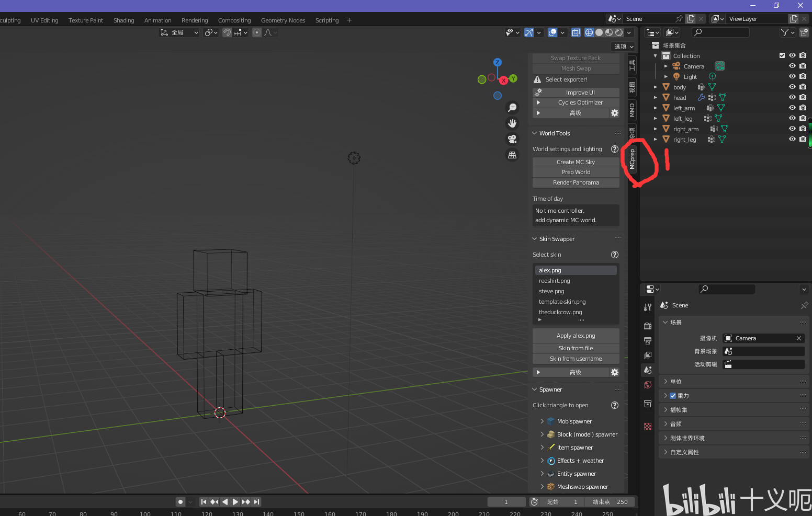Screen dimensions: 812x516
Task: Open the Output properties tab icon
Action: 648,341
